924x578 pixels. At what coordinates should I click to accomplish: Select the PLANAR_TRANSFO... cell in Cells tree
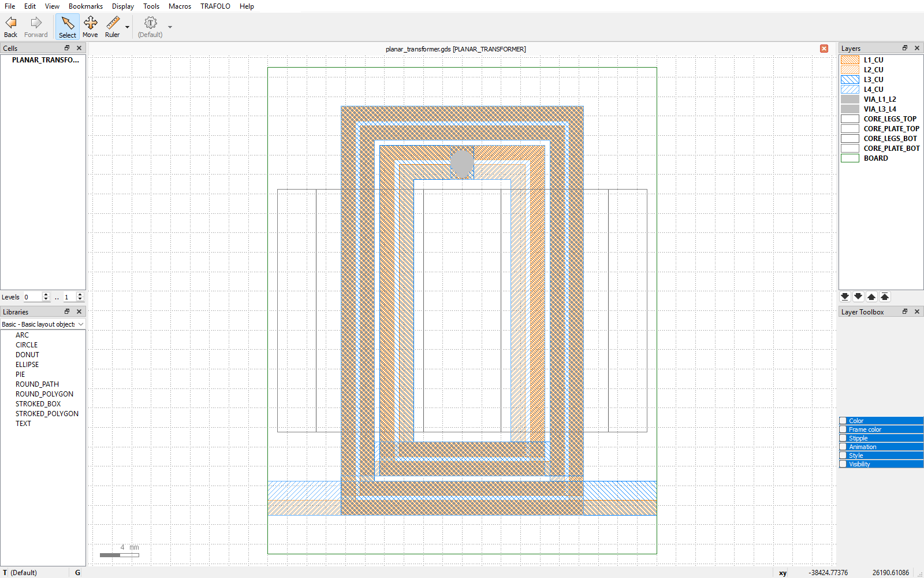(x=46, y=60)
